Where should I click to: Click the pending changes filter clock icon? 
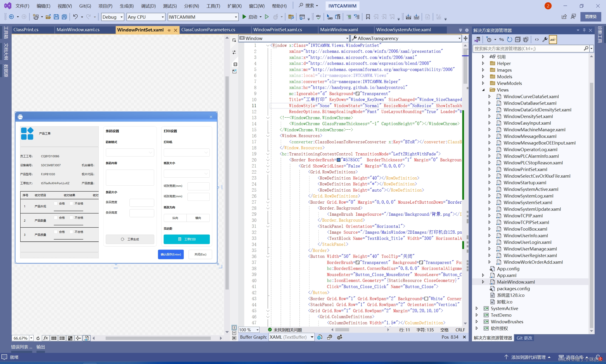point(489,39)
